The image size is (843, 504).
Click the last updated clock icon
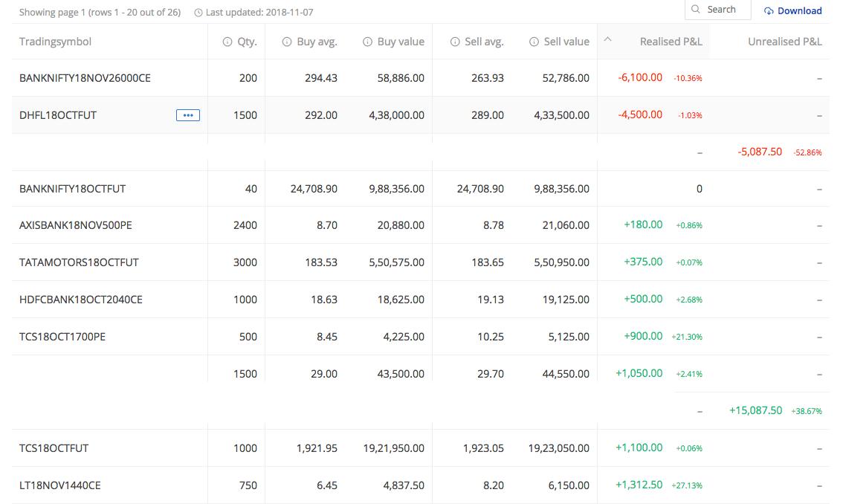(x=198, y=13)
